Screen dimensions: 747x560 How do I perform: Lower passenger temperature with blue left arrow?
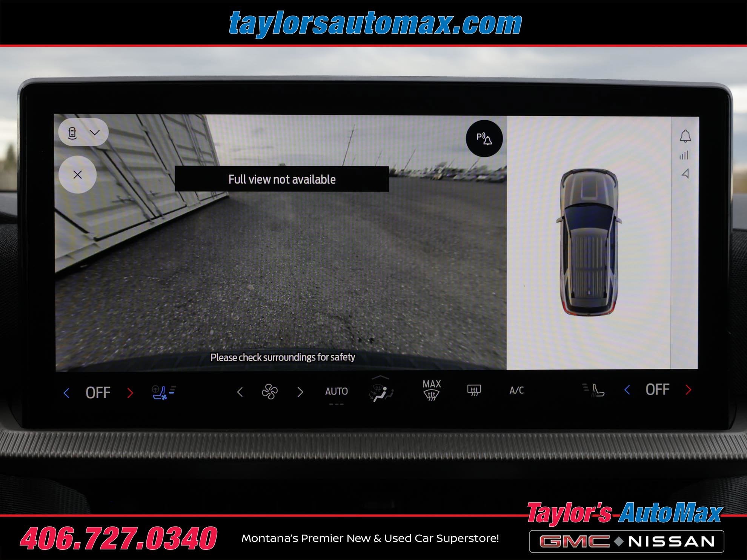pyautogui.click(x=627, y=390)
